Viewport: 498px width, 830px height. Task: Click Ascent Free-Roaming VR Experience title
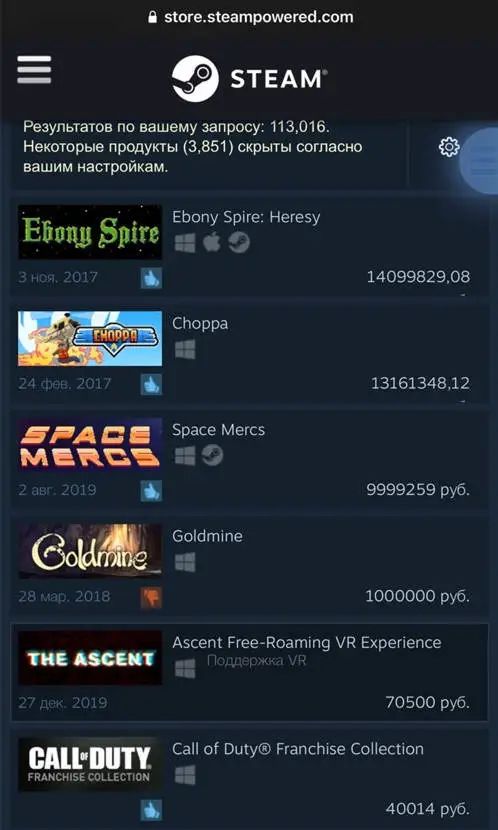click(306, 643)
